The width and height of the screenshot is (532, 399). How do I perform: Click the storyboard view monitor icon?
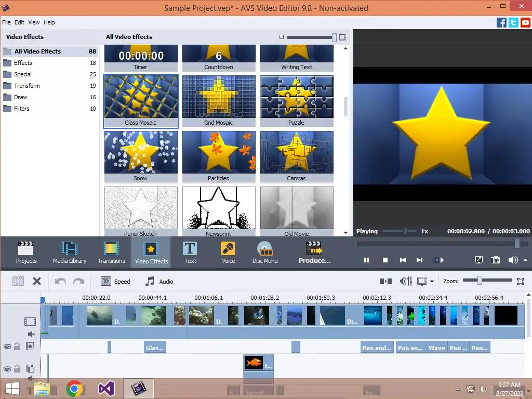coord(422,281)
